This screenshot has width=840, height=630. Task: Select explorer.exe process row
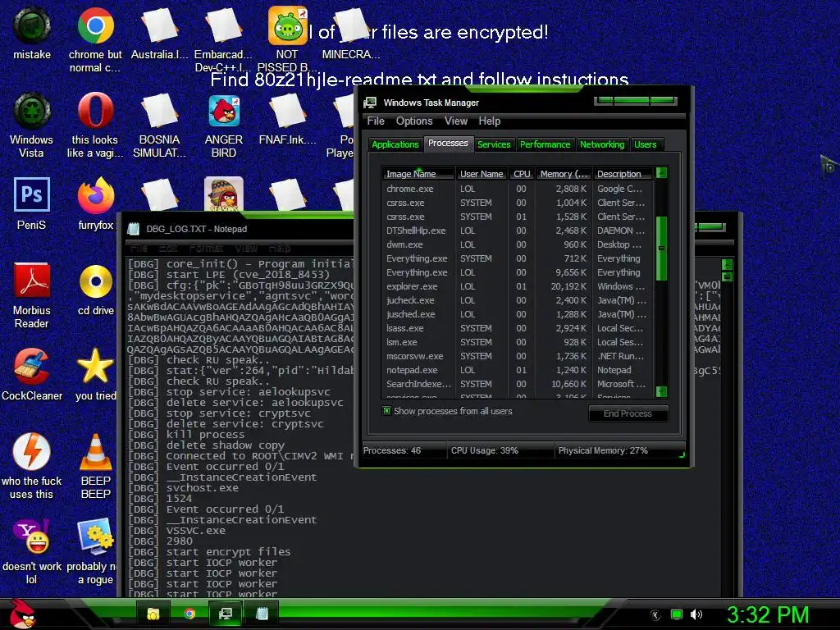click(x=518, y=286)
